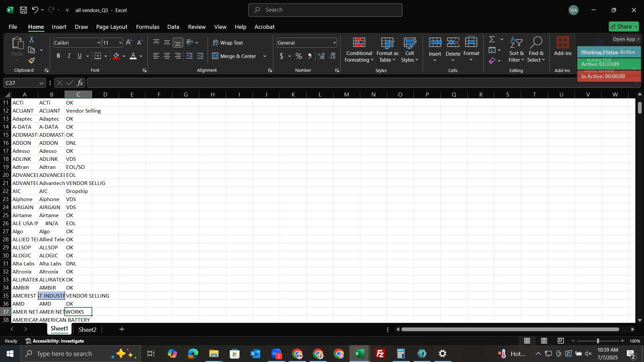Image resolution: width=644 pixels, height=362 pixels.
Task: Click the Cut scissors icon
Action: pyautogui.click(x=32, y=40)
